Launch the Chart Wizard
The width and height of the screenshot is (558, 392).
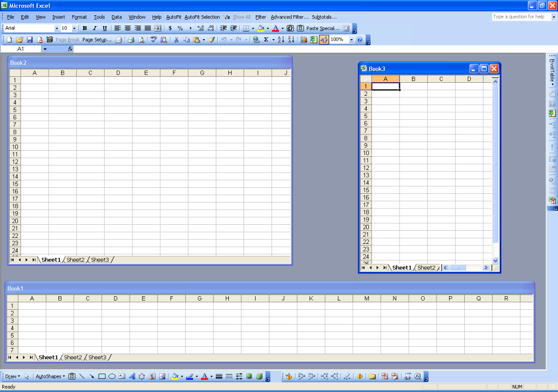point(304,40)
